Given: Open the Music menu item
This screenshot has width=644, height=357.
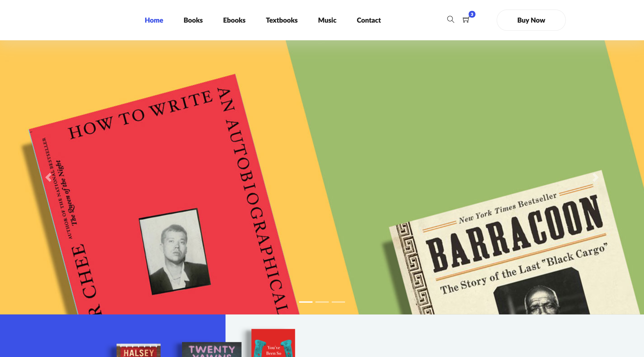Looking at the screenshot, I should click(327, 20).
